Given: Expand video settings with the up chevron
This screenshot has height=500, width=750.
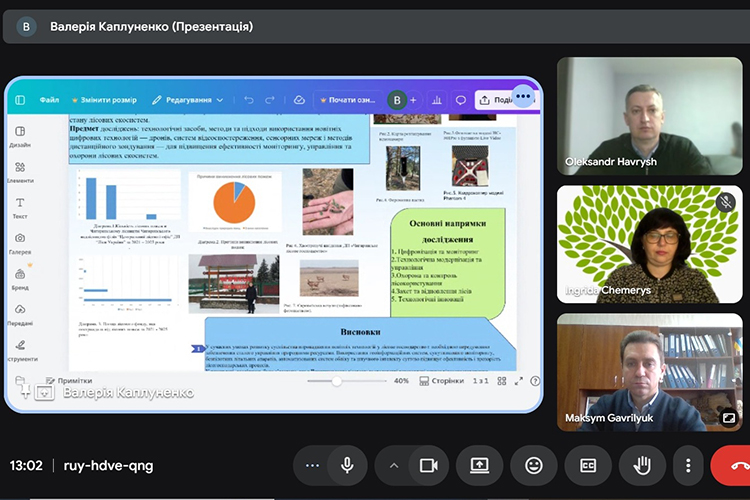Looking at the screenshot, I should tap(393, 465).
